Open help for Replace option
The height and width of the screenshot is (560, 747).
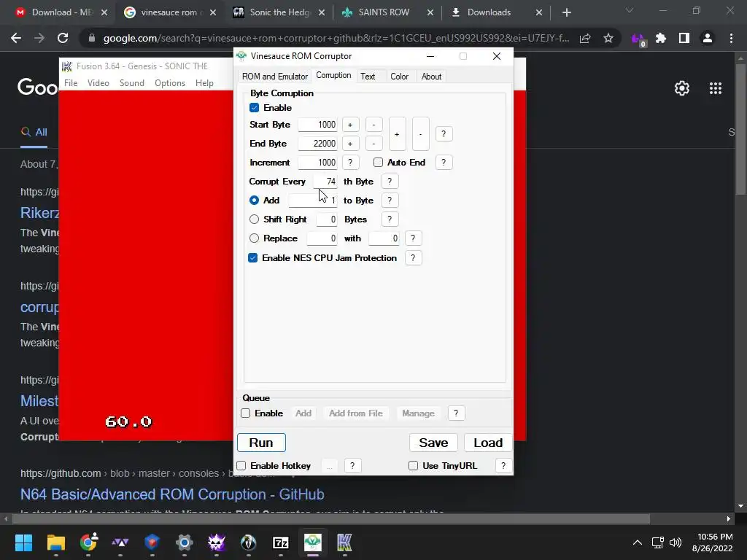click(413, 238)
